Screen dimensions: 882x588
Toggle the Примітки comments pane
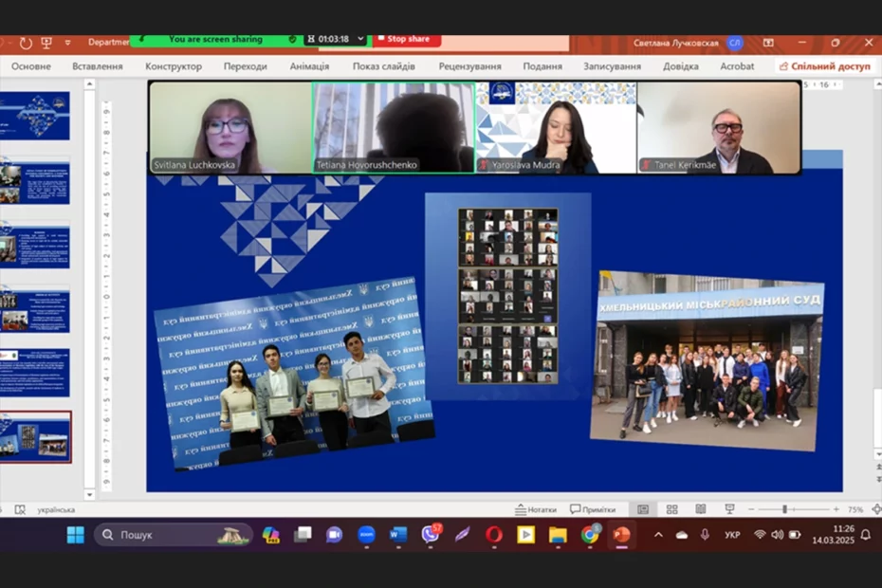pos(593,509)
